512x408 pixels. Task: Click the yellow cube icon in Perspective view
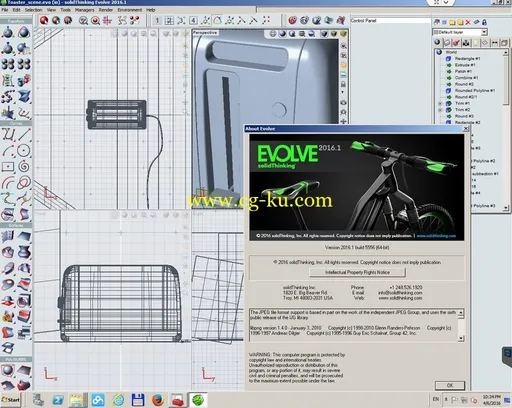pos(343,34)
